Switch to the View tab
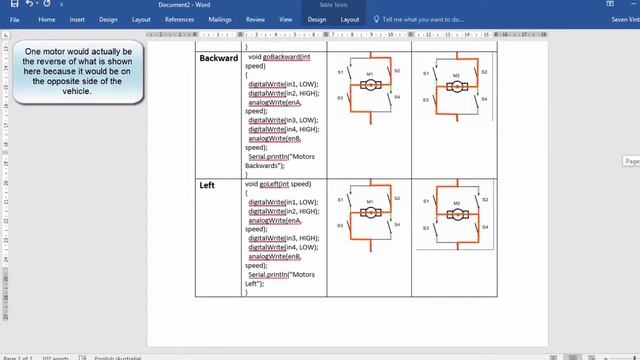 click(x=285, y=20)
